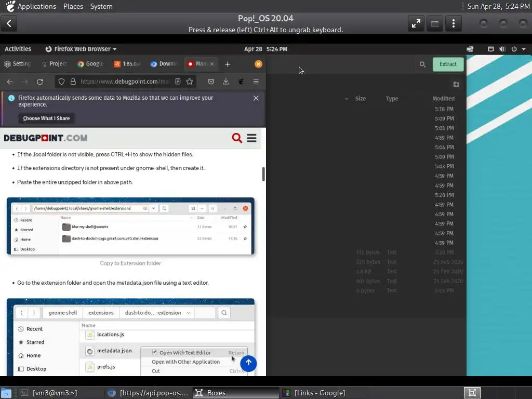Open a new Firefox tab
The image size is (532, 399).
[x=228, y=64]
